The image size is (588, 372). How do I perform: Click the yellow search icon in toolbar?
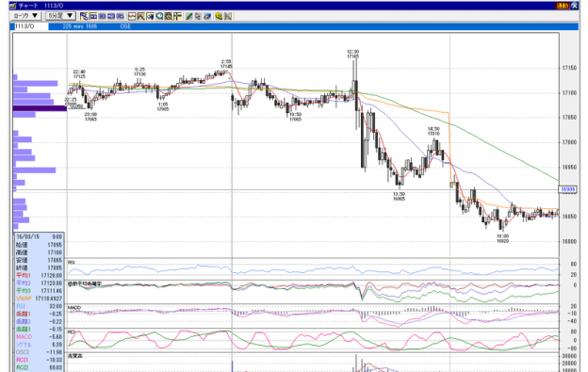point(219,16)
